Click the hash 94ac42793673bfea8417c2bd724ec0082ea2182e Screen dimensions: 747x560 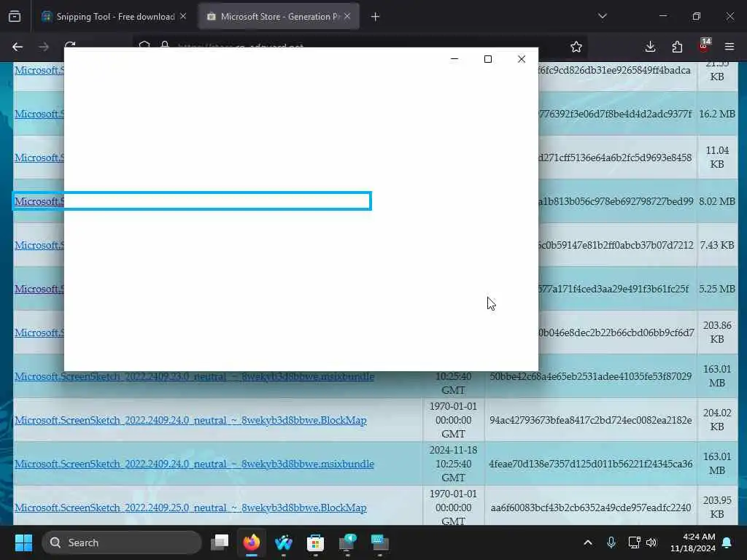click(591, 421)
